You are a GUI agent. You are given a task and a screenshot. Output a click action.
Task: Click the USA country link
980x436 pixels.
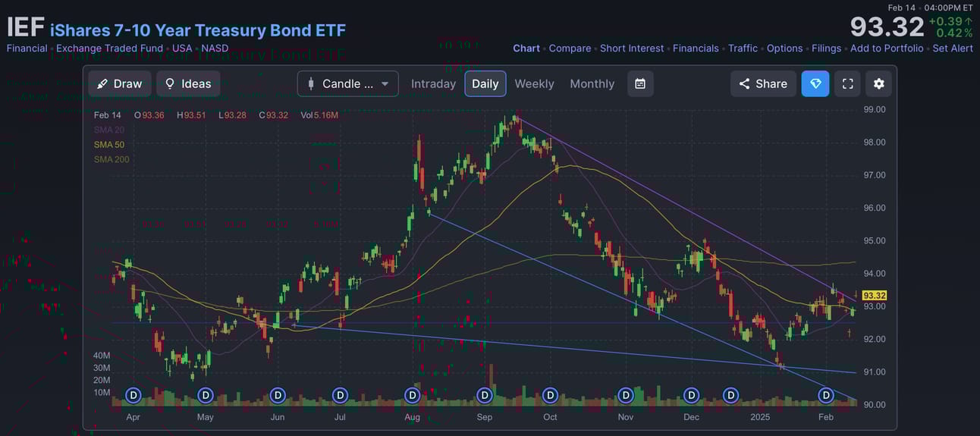pyautogui.click(x=182, y=48)
